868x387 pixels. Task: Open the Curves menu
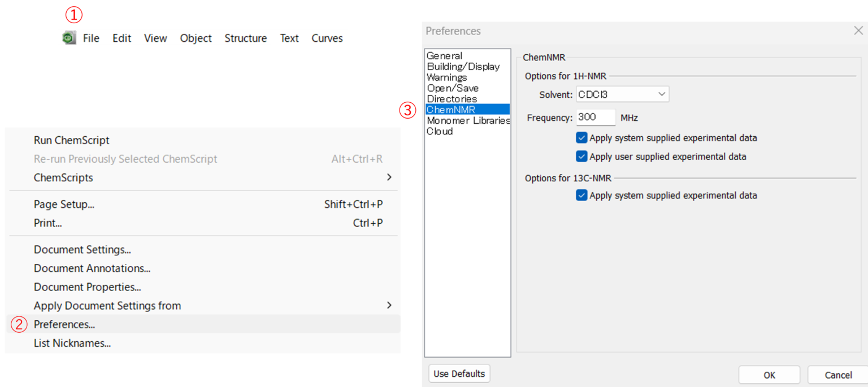click(x=327, y=38)
